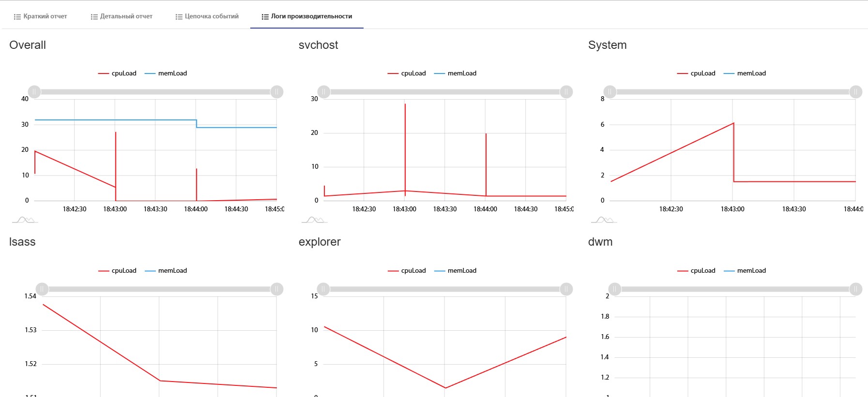
Task: Hide the cpuLoad series in the svchost chart
Action: [407, 74]
